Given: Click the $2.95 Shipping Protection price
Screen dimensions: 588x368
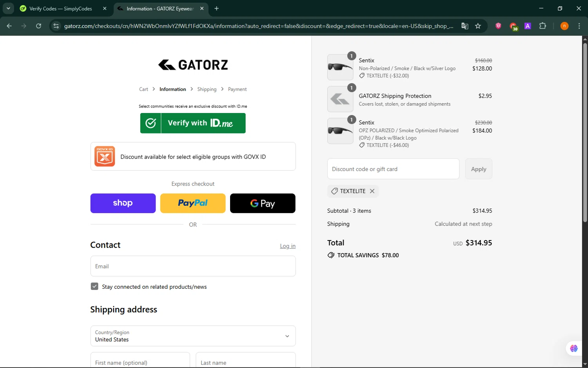Looking at the screenshot, I should pyautogui.click(x=485, y=96).
